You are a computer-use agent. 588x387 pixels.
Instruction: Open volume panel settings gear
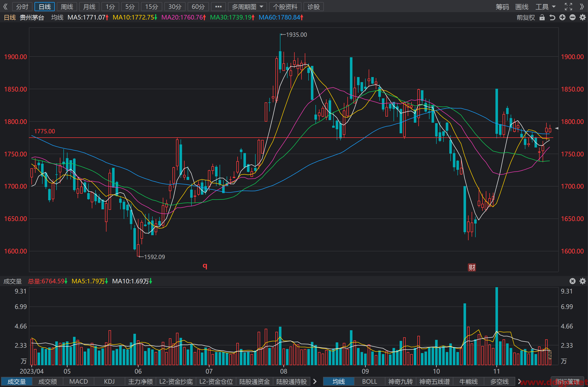(x=583, y=281)
